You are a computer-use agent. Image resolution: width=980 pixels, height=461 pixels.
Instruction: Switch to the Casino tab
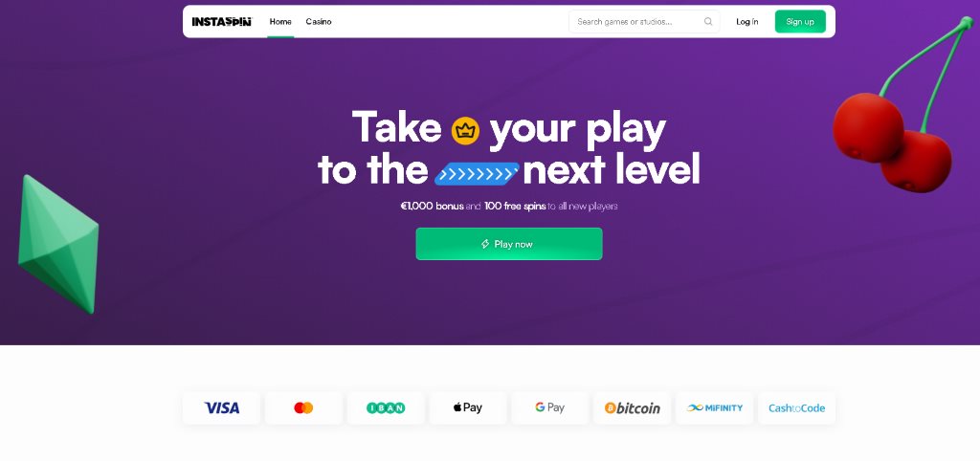click(x=319, y=22)
